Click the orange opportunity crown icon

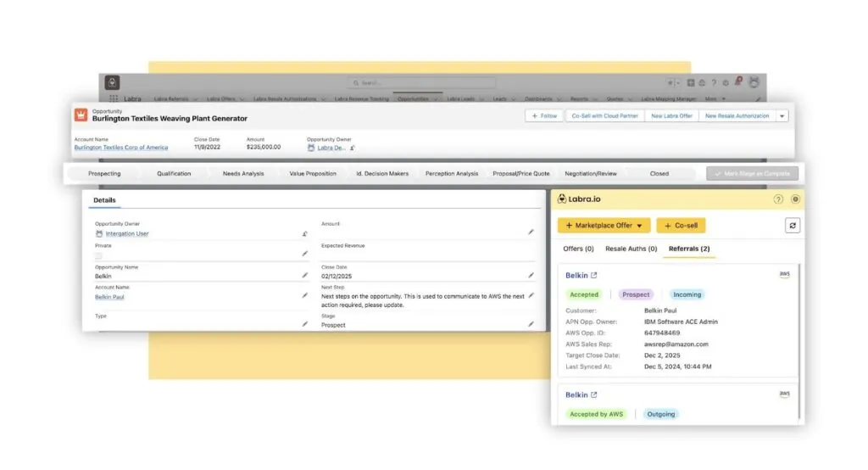click(81, 115)
